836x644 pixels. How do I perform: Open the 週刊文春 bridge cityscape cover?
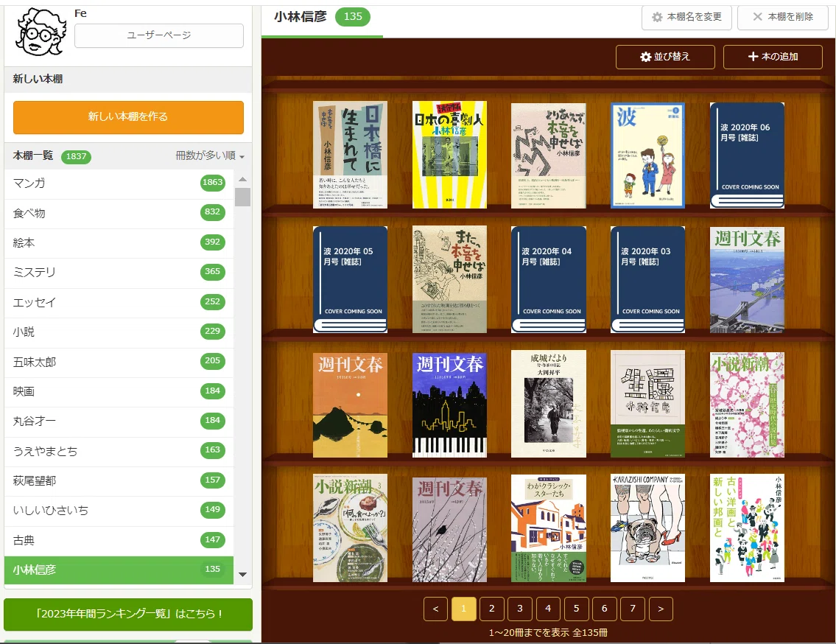(x=747, y=280)
